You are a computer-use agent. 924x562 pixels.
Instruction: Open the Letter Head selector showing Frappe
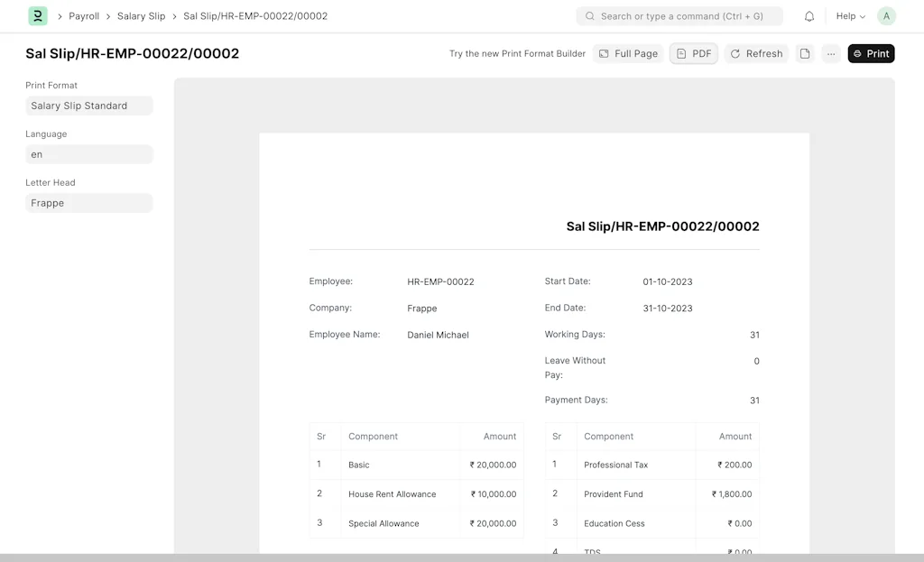click(x=88, y=203)
